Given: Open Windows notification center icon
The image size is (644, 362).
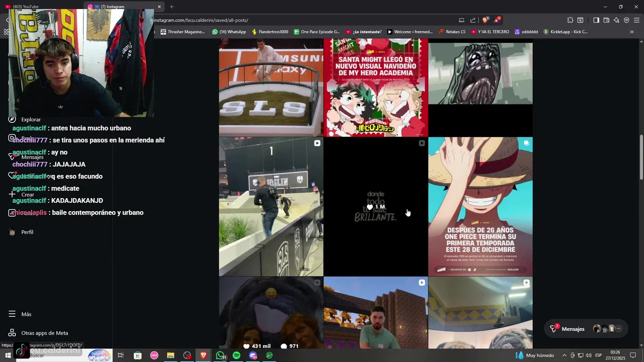Looking at the screenshot, I should point(633,355).
